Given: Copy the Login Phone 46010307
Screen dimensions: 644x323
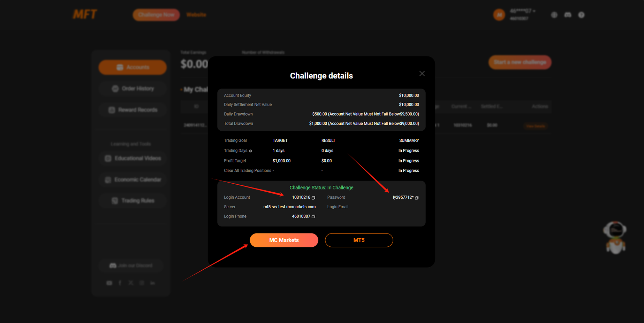Looking at the screenshot, I should [313, 216].
